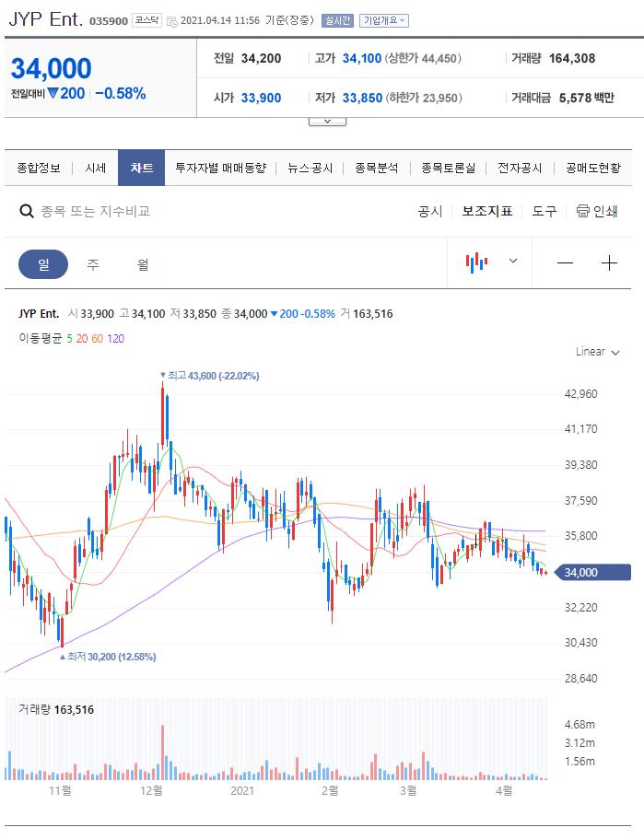Click the 인쇄 print link
This screenshot has height=839, width=644.
point(605,211)
